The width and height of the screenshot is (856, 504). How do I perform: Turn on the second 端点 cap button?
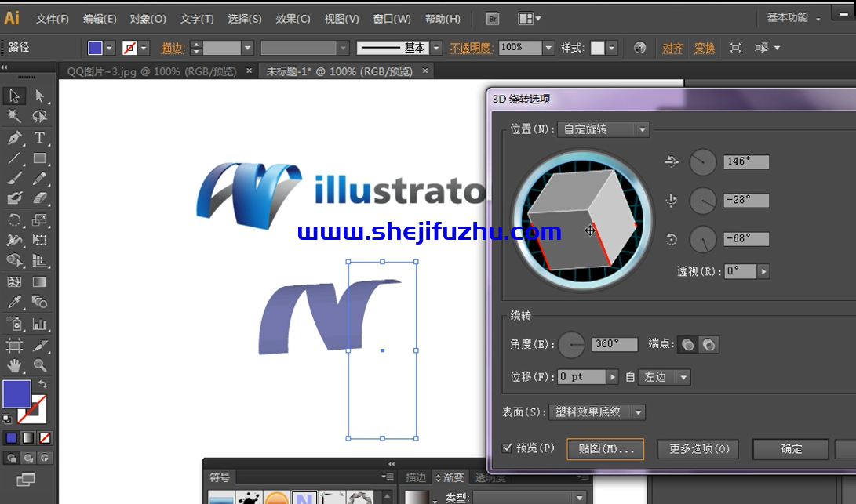[x=708, y=345]
